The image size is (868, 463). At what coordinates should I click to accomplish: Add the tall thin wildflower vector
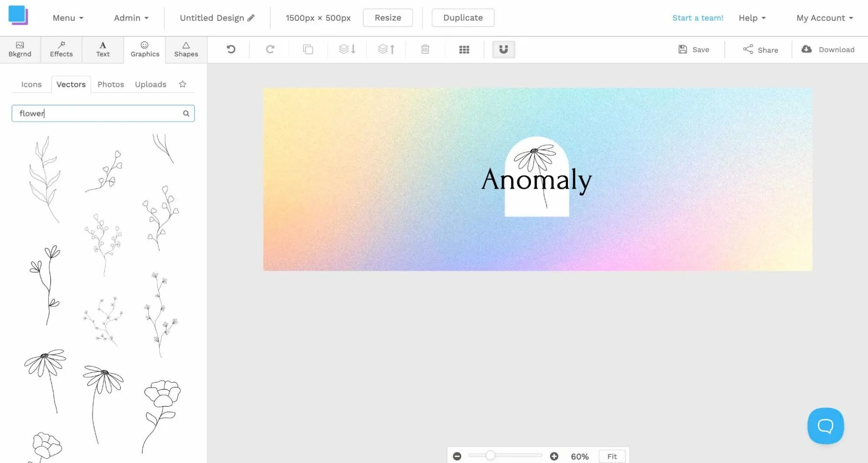pos(161,315)
